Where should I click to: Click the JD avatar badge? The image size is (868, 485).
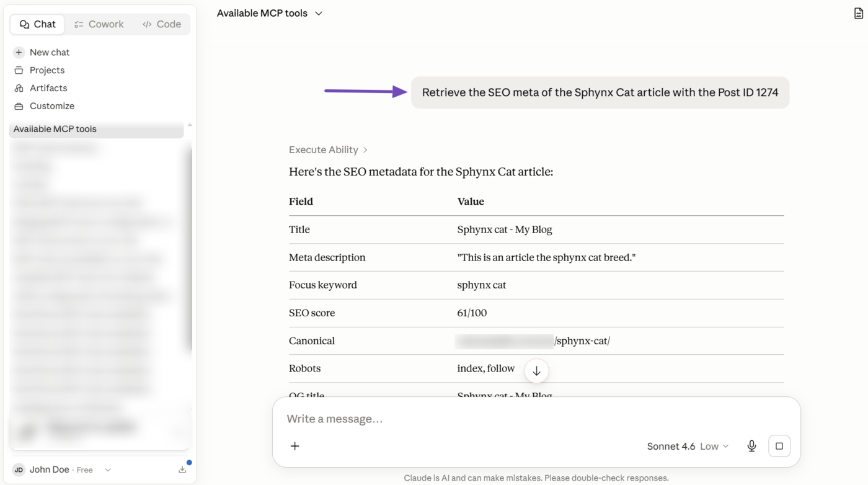coord(19,469)
